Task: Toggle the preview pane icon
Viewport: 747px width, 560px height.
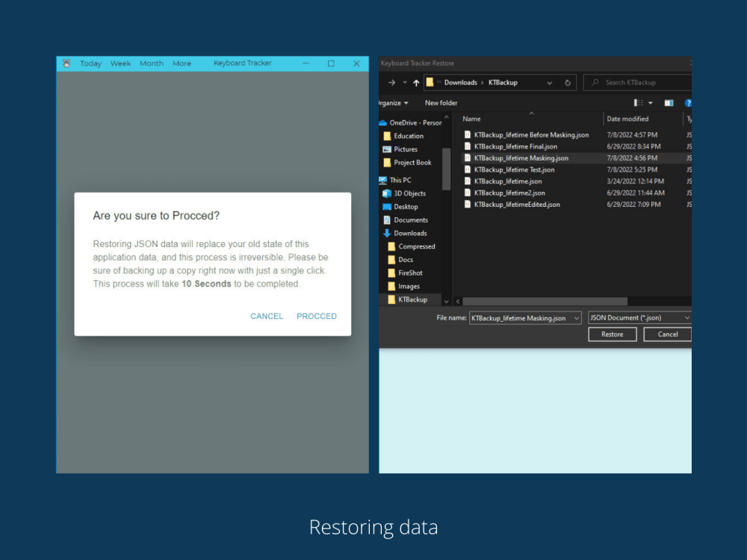Action: (x=669, y=103)
